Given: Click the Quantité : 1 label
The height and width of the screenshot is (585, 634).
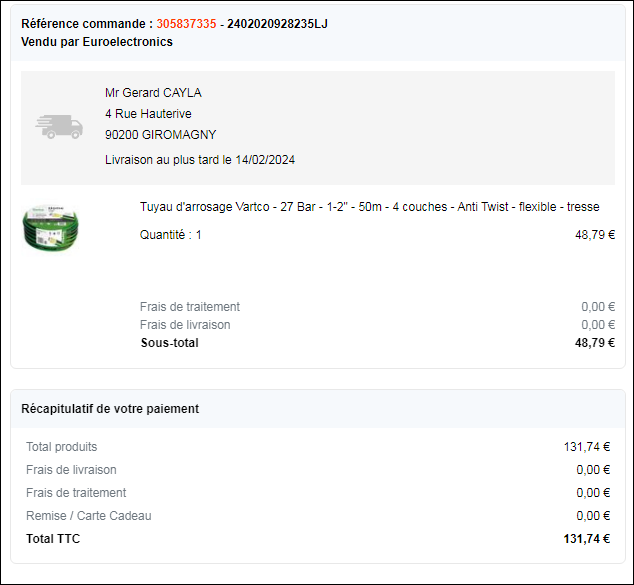Looking at the screenshot, I should 171,235.
